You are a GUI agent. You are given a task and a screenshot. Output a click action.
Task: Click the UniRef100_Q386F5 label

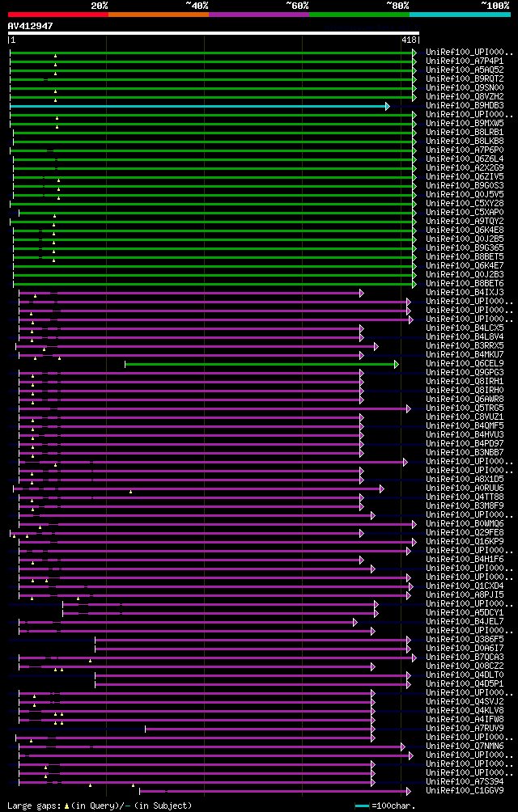pos(465,639)
